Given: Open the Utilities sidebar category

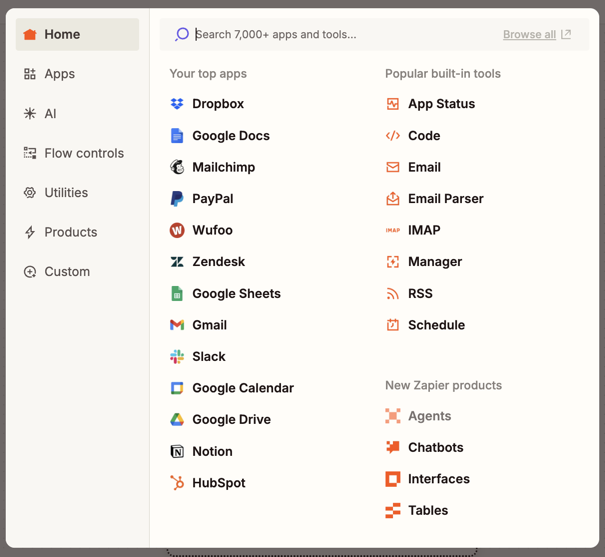Looking at the screenshot, I should click(77, 192).
